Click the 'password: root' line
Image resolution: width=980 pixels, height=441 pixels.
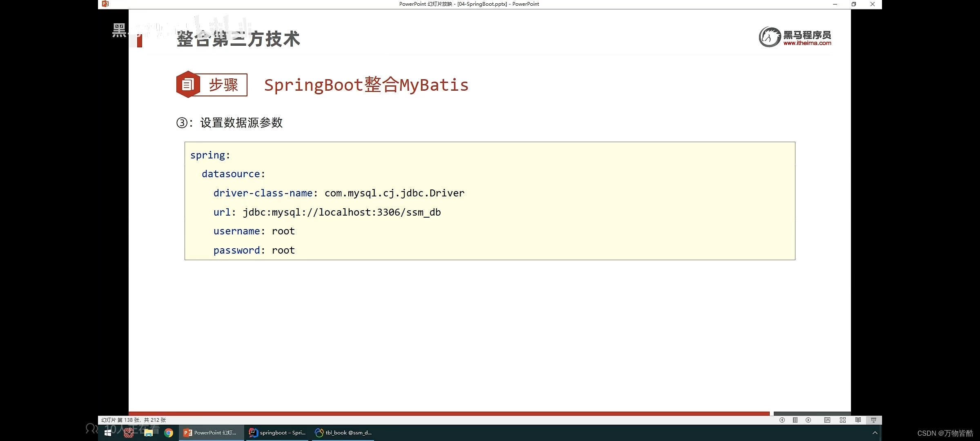(x=254, y=250)
